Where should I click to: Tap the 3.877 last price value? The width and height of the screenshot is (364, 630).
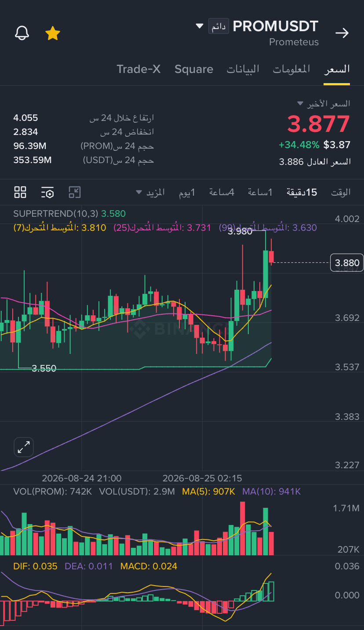click(x=319, y=124)
